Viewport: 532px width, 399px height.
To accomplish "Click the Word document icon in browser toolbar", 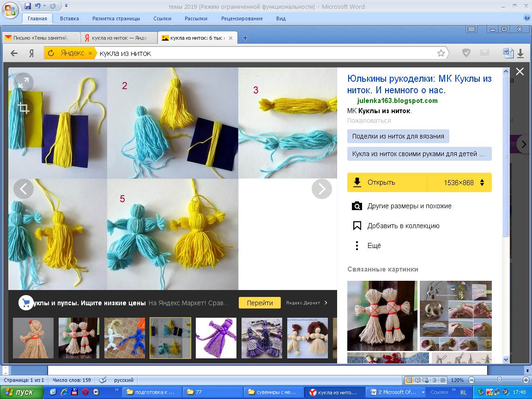I will pyautogui.click(x=508, y=53).
